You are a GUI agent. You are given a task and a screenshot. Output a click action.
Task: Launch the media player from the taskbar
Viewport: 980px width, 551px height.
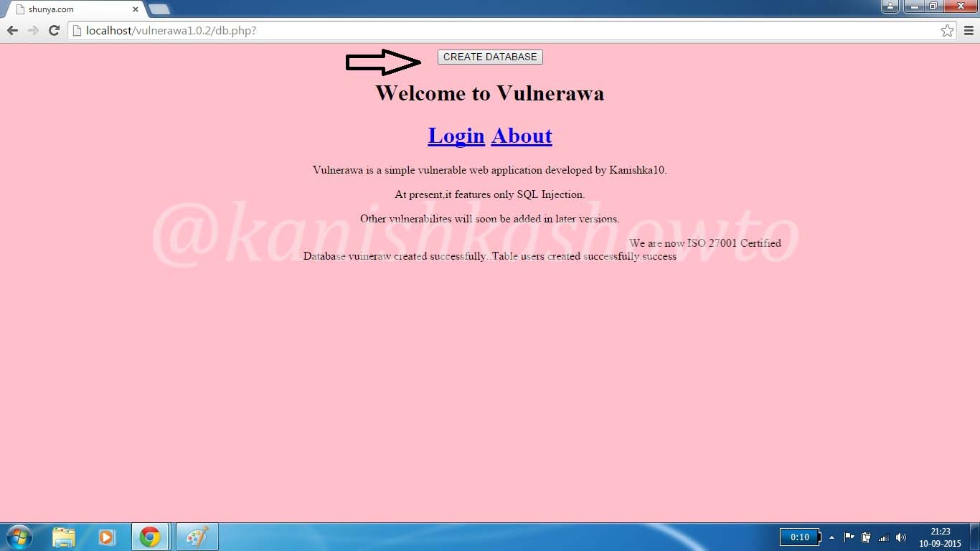(106, 537)
